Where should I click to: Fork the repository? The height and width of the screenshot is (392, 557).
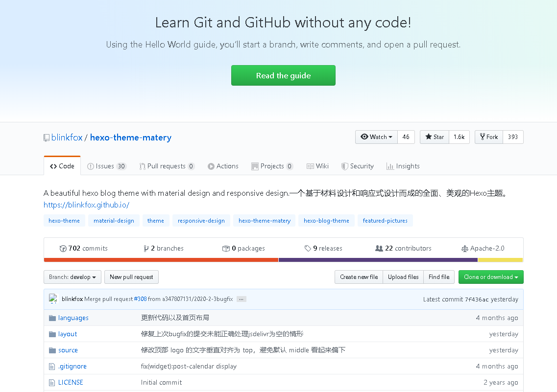coord(489,137)
